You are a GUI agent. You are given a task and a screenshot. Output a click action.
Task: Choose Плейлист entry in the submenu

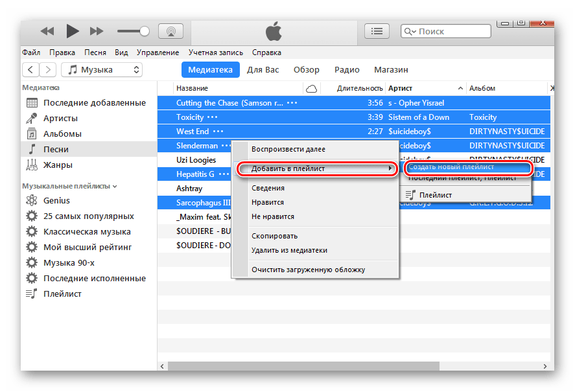click(x=466, y=195)
